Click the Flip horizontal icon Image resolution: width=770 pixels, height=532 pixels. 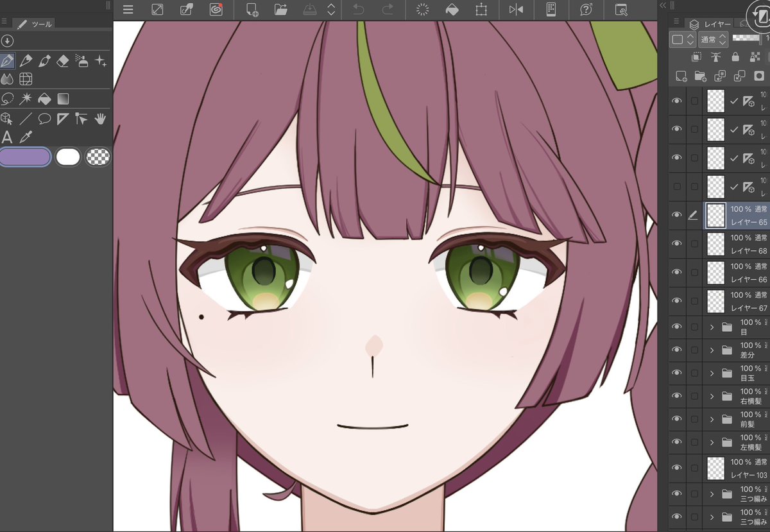pos(516,10)
